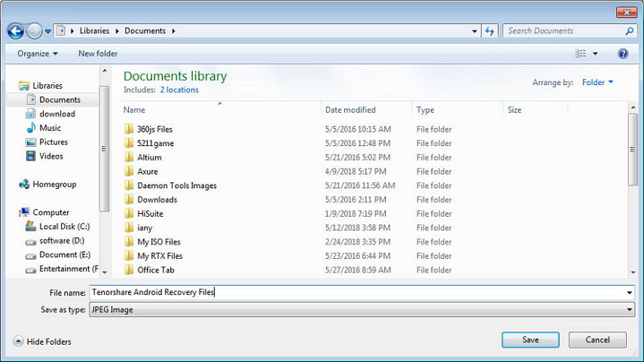Click the Back navigation arrow button
The height and width of the screenshot is (362, 644).
tap(16, 31)
